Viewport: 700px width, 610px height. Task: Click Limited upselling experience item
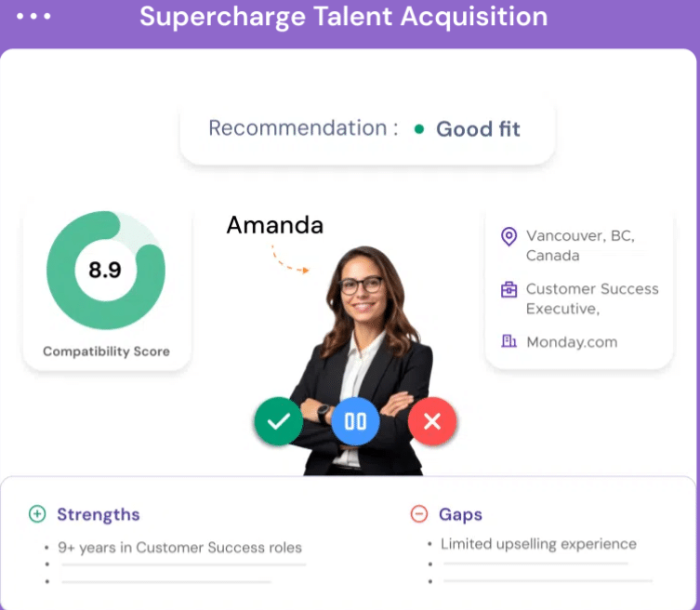[x=538, y=544]
